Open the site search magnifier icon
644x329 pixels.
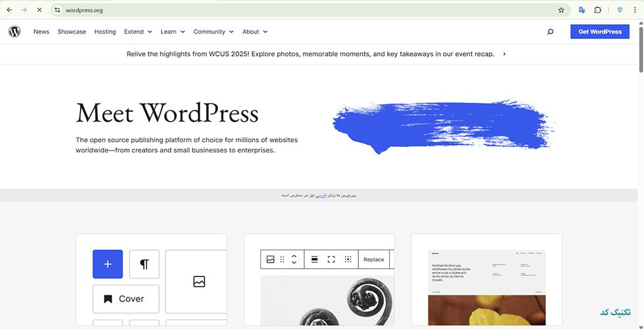click(x=551, y=32)
